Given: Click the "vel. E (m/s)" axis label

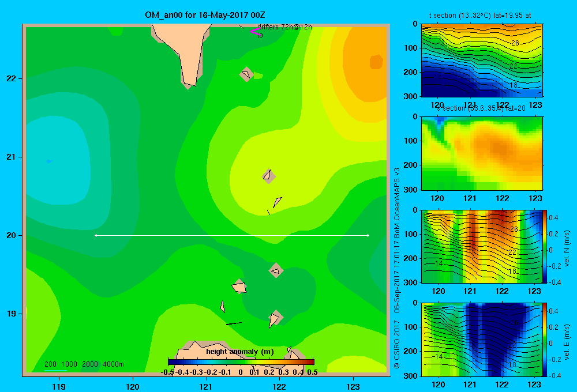Looking at the screenshot, I should (567, 342).
